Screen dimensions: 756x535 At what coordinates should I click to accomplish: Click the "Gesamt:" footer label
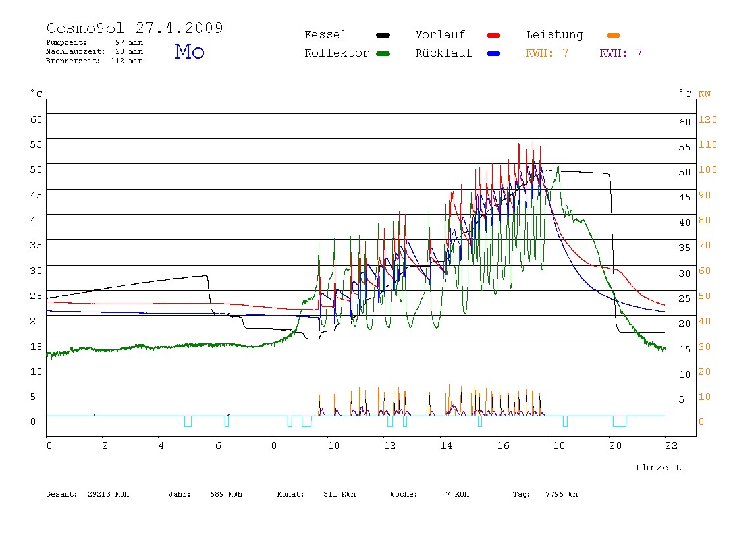[x=62, y=494]
